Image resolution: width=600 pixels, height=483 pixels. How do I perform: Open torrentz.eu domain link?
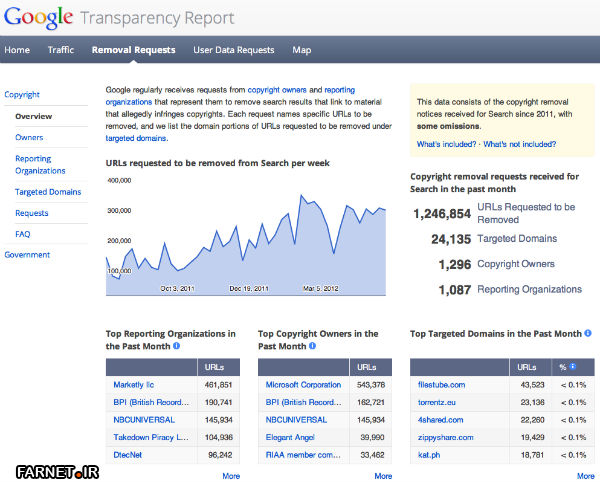(x=437, y=402)
